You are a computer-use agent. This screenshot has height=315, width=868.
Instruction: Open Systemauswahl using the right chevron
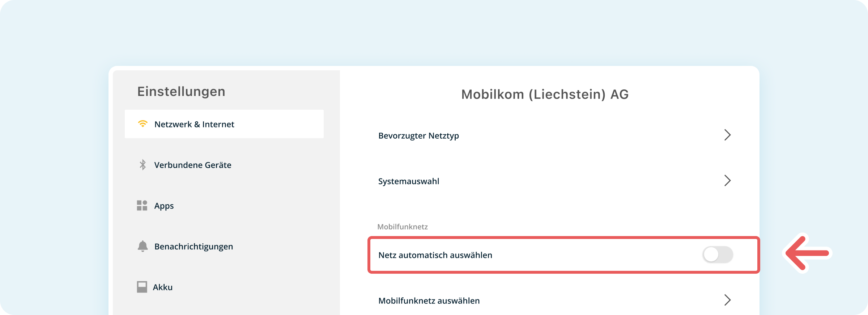coord(728,181)
